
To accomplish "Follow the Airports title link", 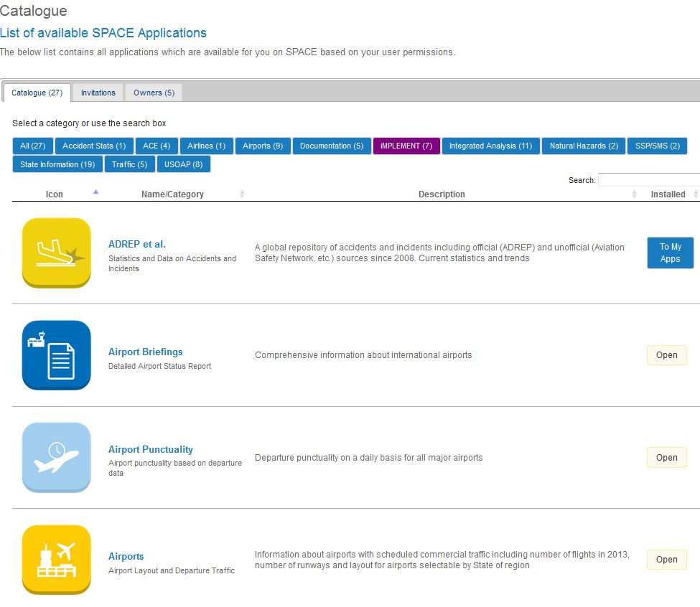I will (126, 557).
